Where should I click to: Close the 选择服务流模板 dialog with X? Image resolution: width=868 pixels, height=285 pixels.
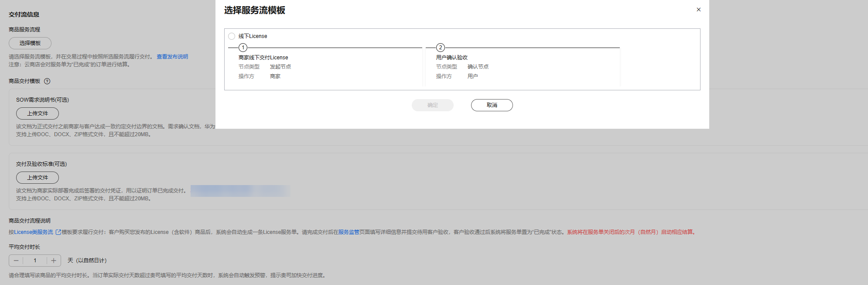click(x=698, y=10)
